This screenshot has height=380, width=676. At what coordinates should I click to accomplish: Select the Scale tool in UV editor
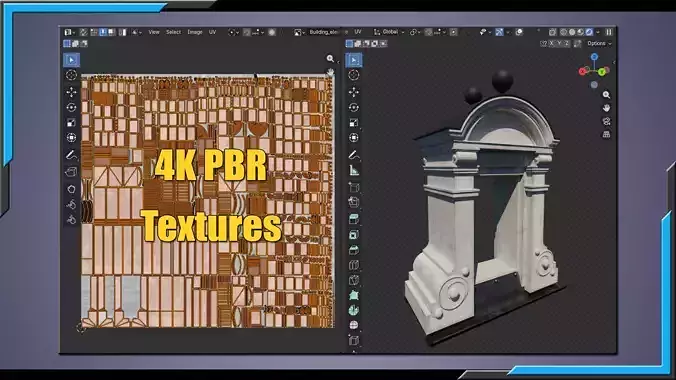click(71, 123)
